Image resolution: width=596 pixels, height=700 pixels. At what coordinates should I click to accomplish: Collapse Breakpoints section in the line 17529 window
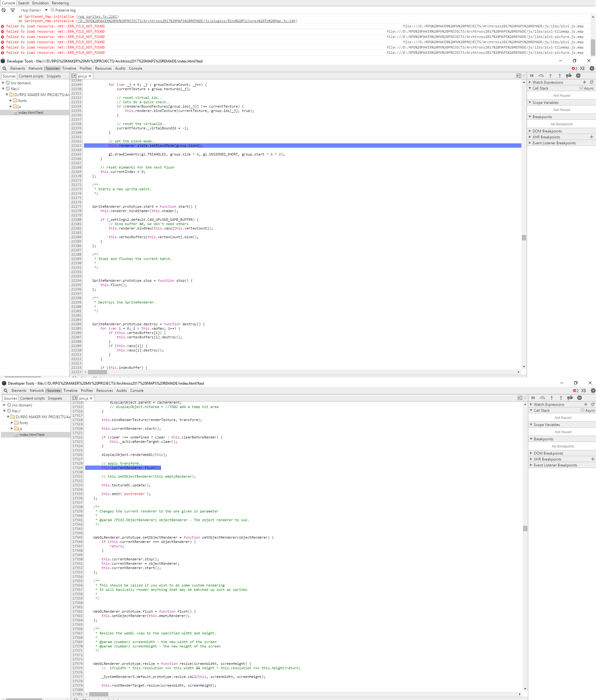[531, 439]
